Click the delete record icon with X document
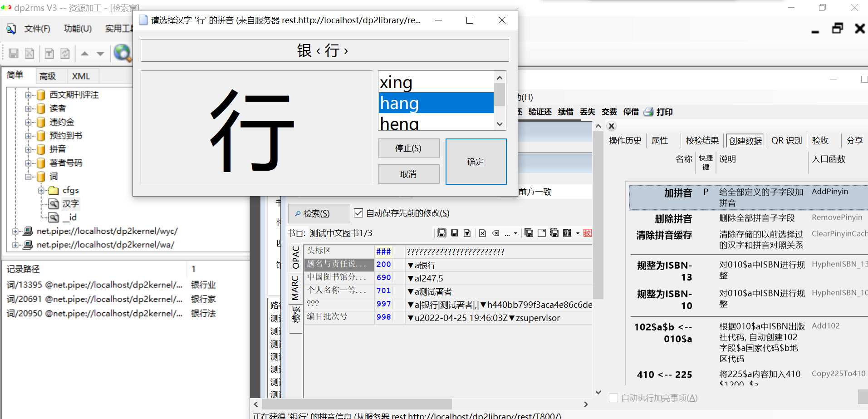 coord(482,233)
